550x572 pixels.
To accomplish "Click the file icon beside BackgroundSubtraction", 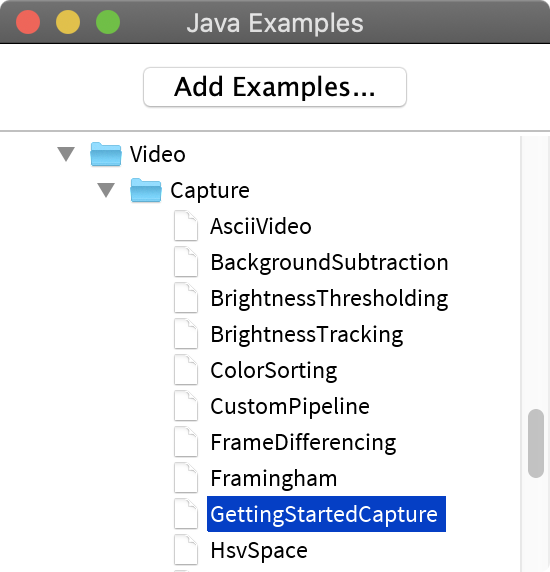I will click(186, 262).
